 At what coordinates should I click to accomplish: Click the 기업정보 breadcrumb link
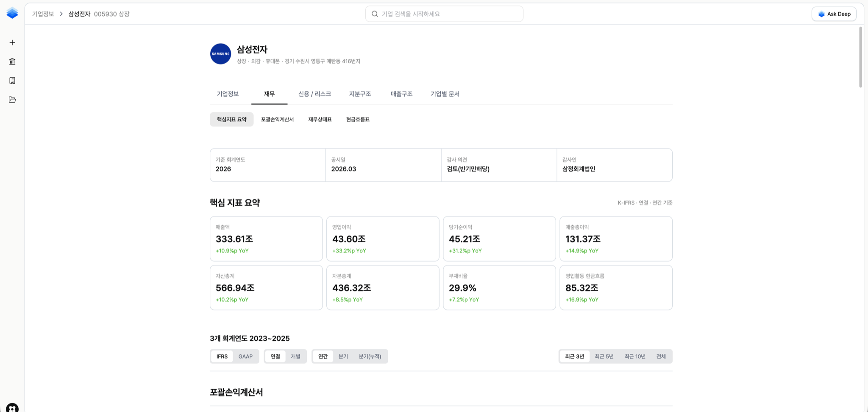pyautogui.click(x=43, y=14)
